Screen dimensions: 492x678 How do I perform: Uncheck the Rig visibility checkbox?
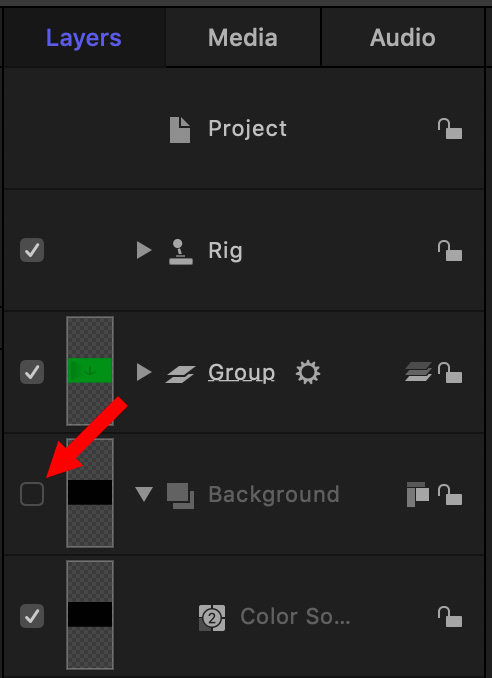[x=32, y=250]
